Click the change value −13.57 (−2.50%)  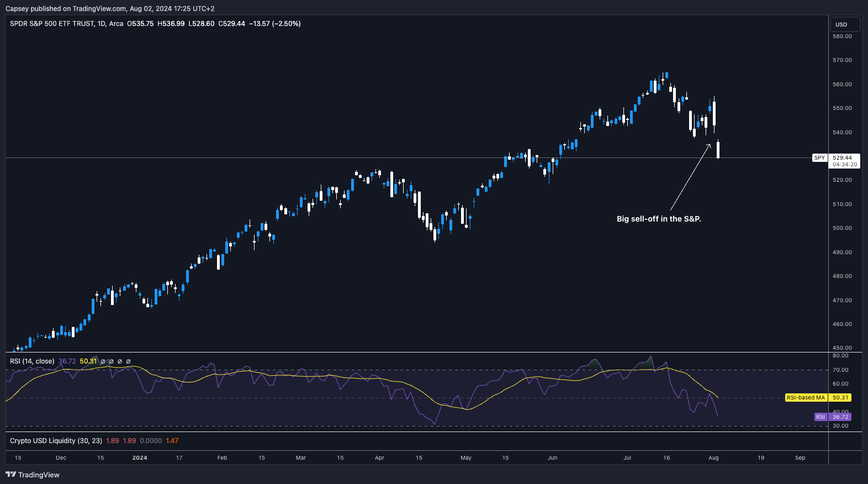275,24
